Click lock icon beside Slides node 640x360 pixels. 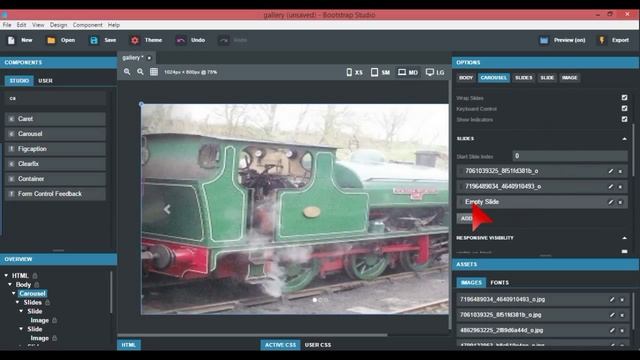coord(47,302)
